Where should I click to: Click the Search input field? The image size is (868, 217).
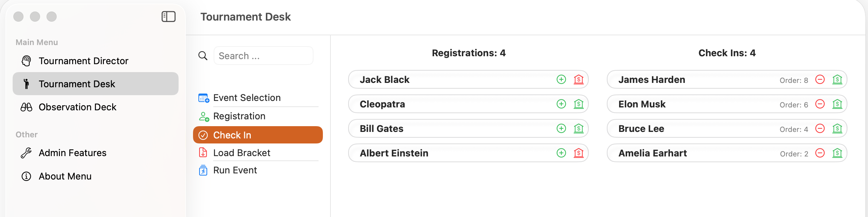coord(263,56)
